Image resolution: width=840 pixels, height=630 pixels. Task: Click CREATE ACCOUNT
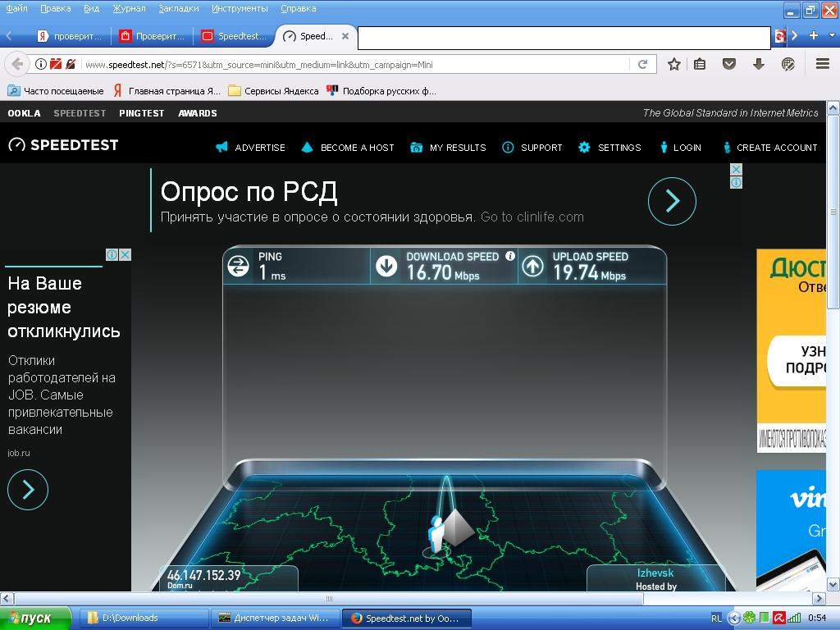[770, 148]
